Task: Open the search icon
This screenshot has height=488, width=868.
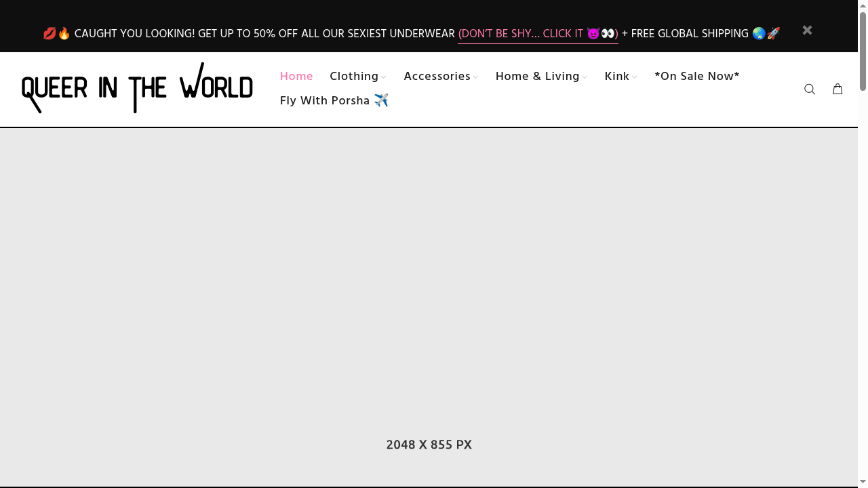Action: point(810,89)
